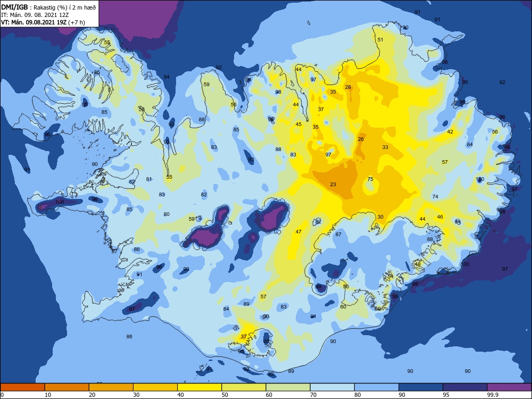Click the map humidity value "74"
This screenshot has height=399, width=532.
click(435, 196)
